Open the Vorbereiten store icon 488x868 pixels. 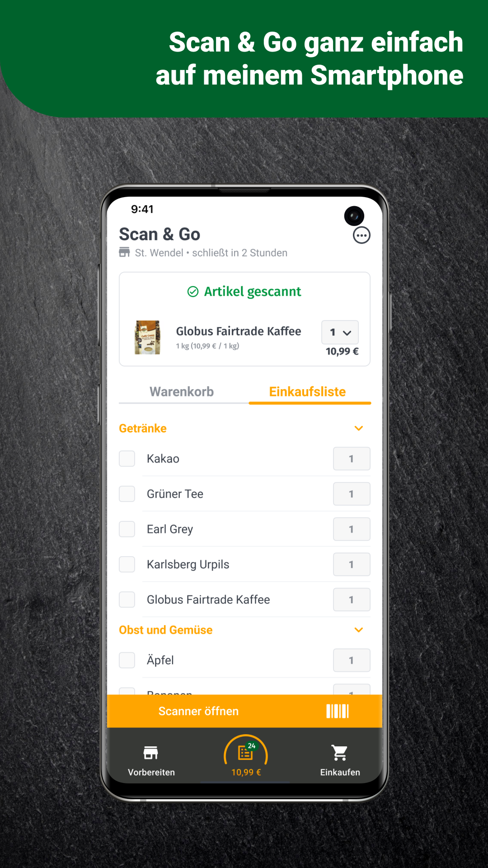click(151, 753)
